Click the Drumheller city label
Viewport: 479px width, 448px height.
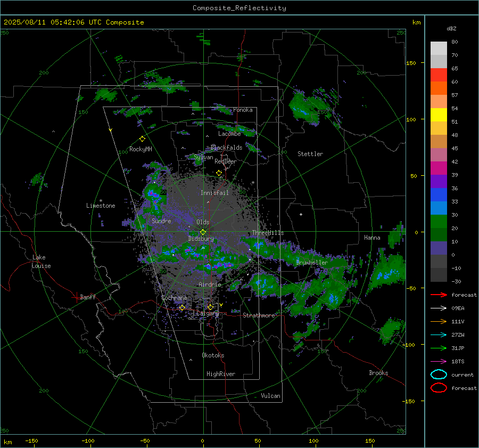click(x=312, y=263)
